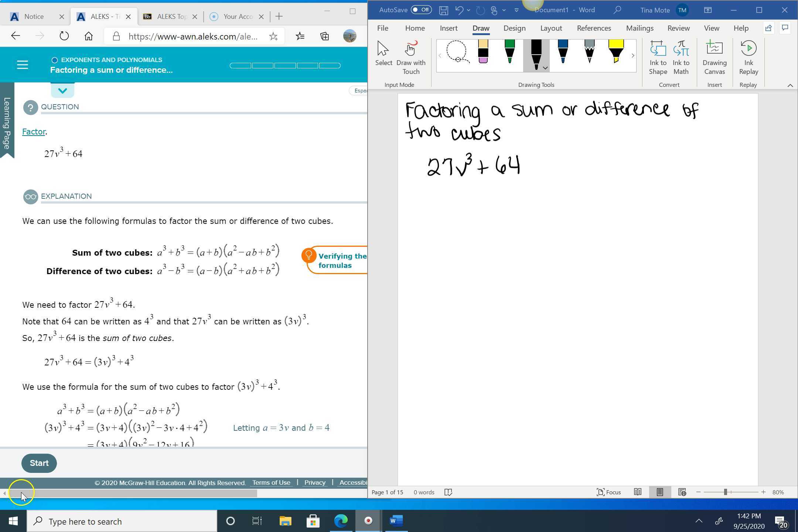798x532 pixels.
Task: Click ALEKS page horizontal scrollbar
Action: 132,493
